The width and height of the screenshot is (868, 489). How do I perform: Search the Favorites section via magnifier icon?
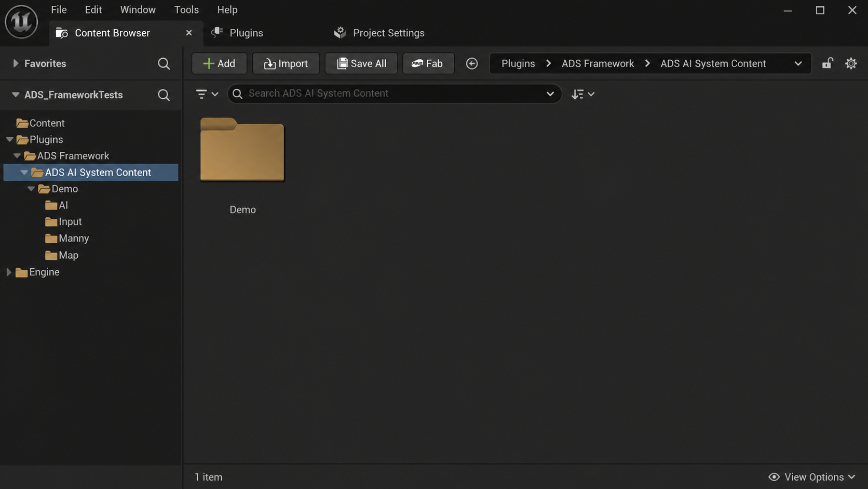tap(164, 63)
